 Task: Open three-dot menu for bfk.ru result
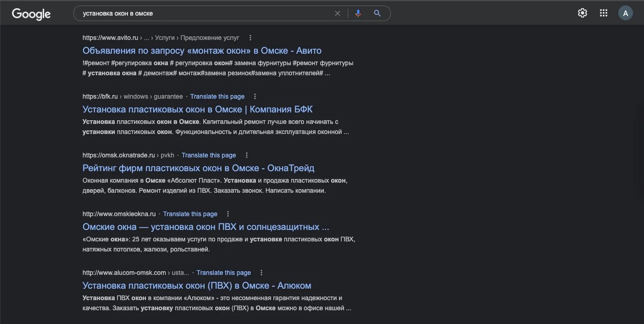[255, 96]
